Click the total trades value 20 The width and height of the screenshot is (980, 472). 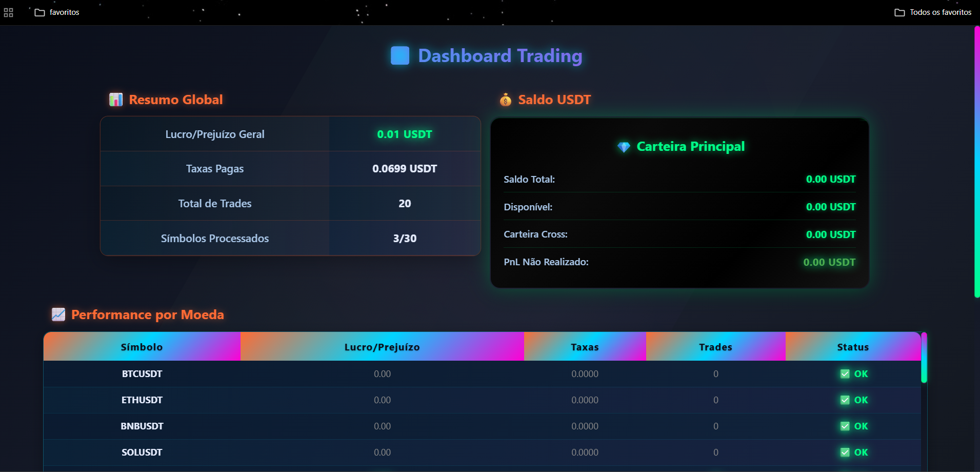click(x=405, y=204)
